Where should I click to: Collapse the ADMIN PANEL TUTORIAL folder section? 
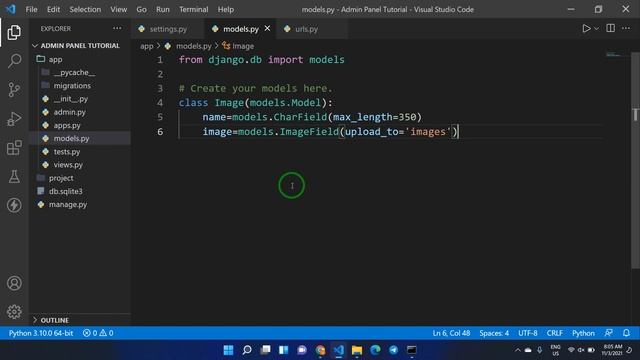click(80, 46)
